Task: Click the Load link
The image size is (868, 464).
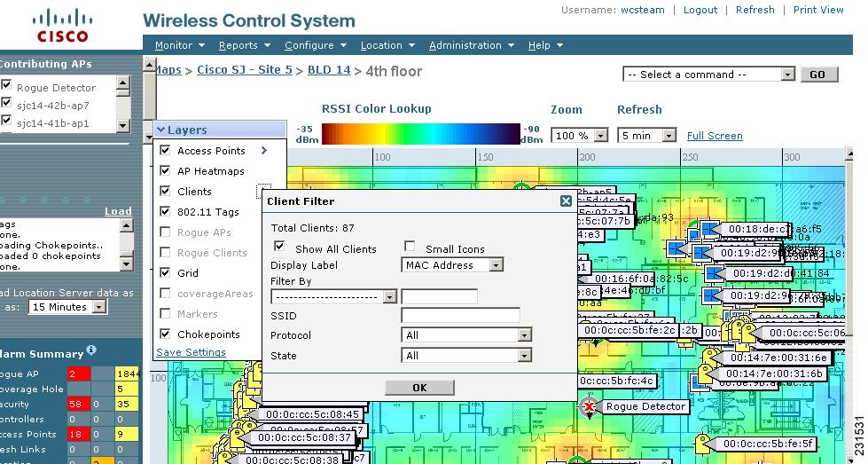Action: [x=118, y=211]
